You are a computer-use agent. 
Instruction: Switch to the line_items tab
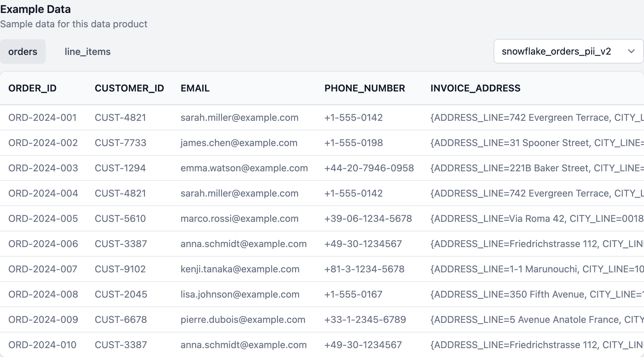coord(88,52)
